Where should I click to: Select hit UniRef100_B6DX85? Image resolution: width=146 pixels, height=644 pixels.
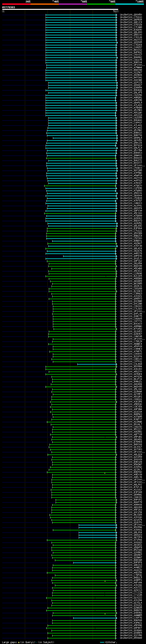(x=131, y=387)
